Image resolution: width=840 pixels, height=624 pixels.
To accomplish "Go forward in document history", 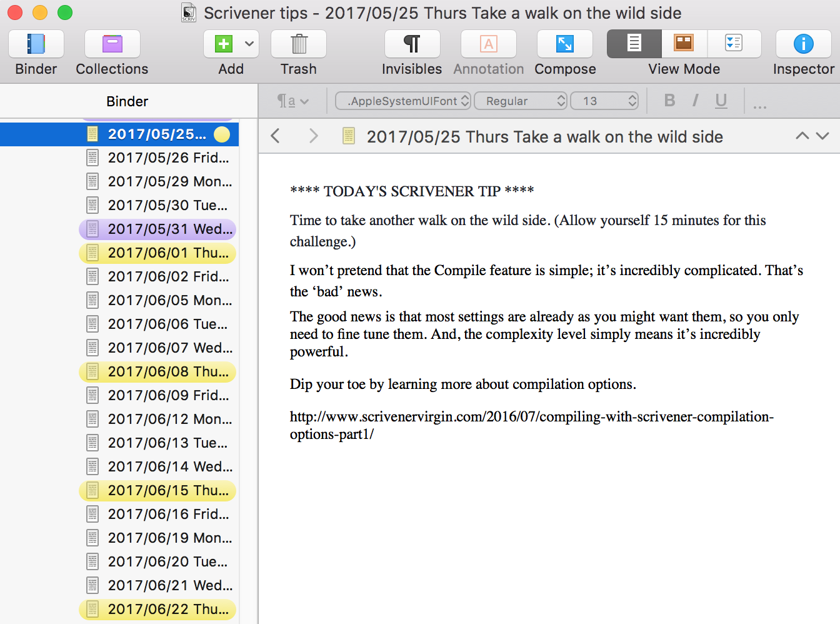I will [314, 136].
